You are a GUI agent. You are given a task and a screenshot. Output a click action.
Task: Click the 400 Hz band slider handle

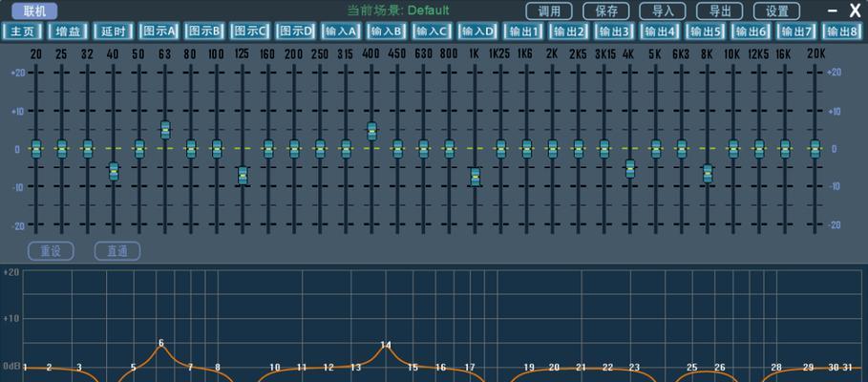point(372,131)
